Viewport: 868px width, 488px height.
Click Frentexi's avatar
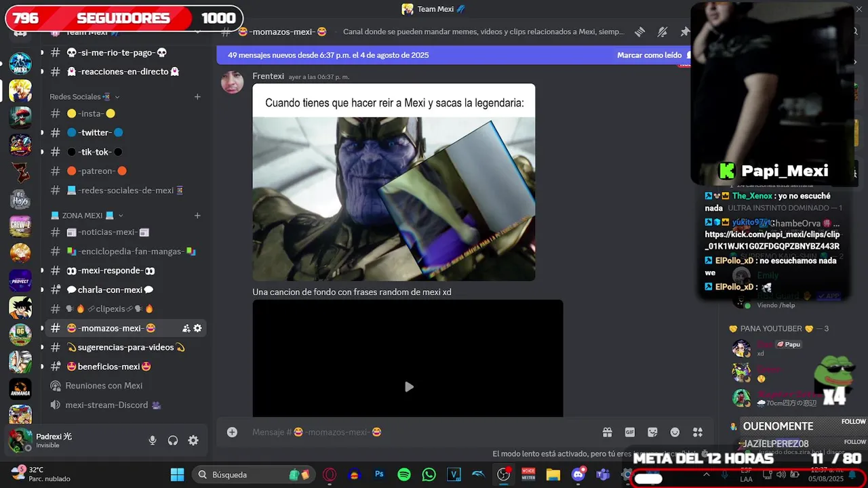(x=232, y=81)
